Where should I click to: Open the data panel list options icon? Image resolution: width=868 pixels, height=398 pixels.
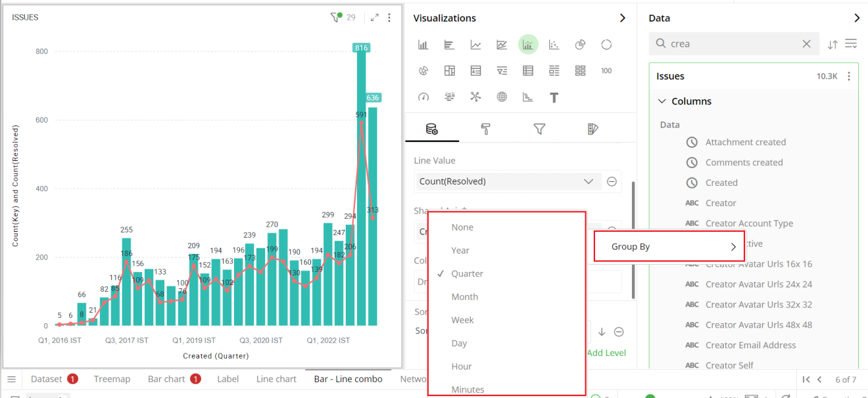[x=851, y=44]
